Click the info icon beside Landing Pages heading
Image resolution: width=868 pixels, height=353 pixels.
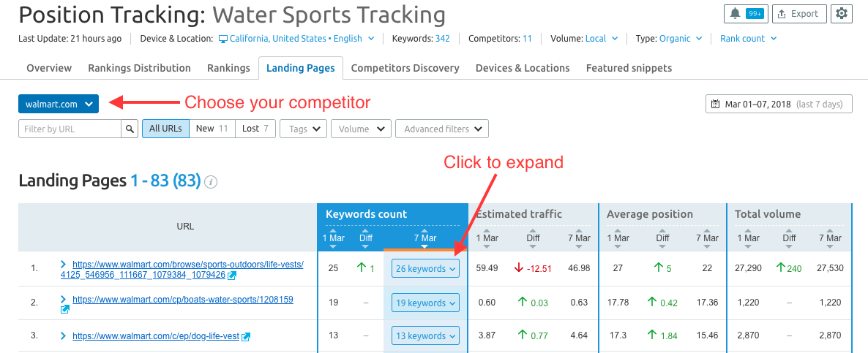(x=210, y=182)
